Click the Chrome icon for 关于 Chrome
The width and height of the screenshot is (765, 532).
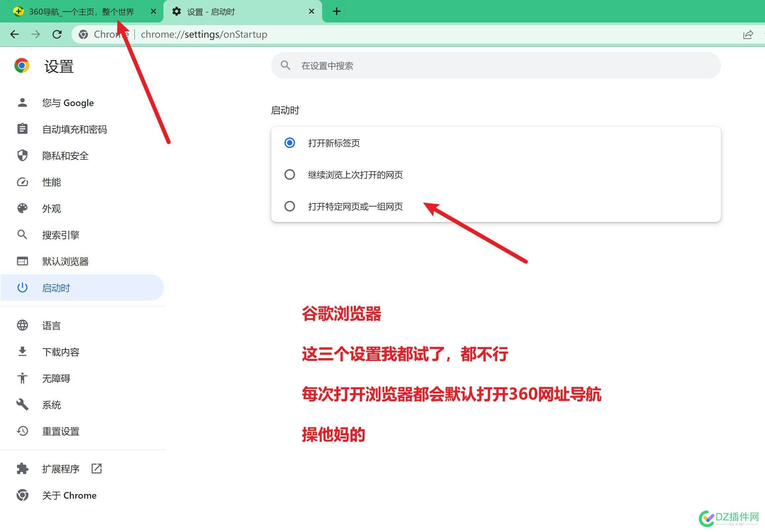coord(22,495)
